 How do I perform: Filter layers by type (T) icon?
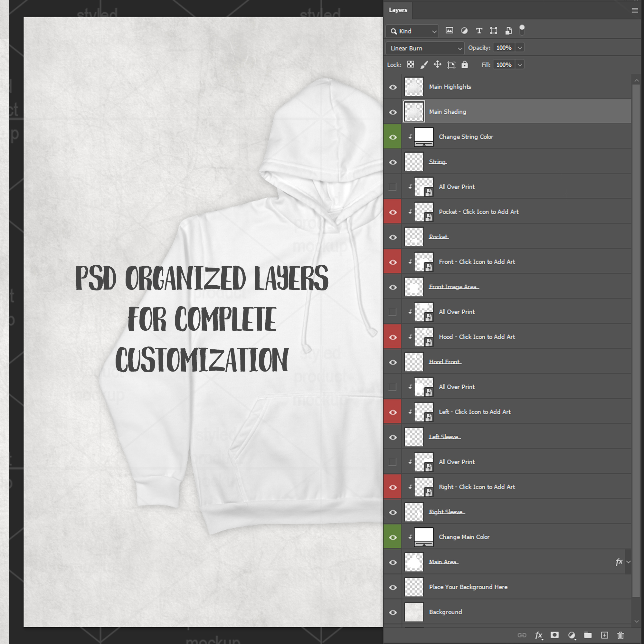(479, 31)
